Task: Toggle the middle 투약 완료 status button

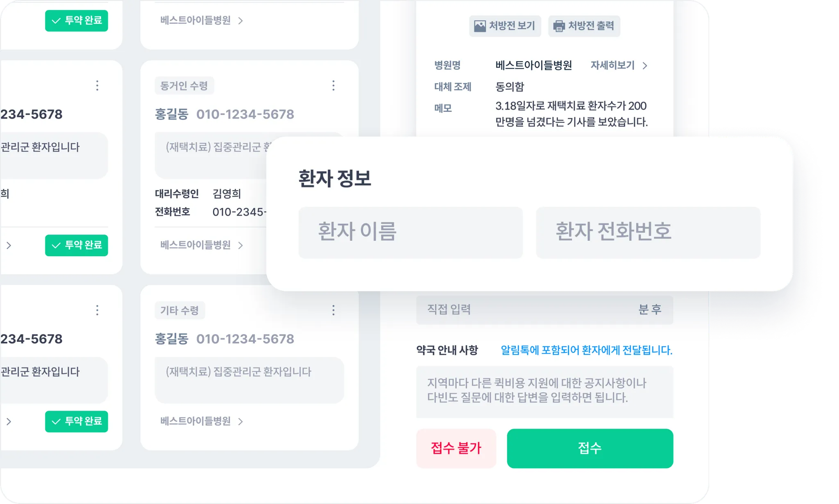Action: point(77,245)
